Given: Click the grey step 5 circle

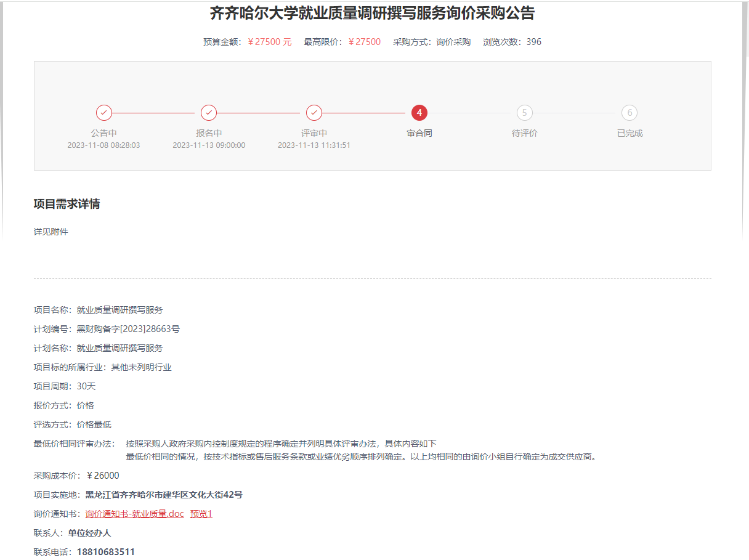Looking at the screenshot, I should [x=525, y=113].
